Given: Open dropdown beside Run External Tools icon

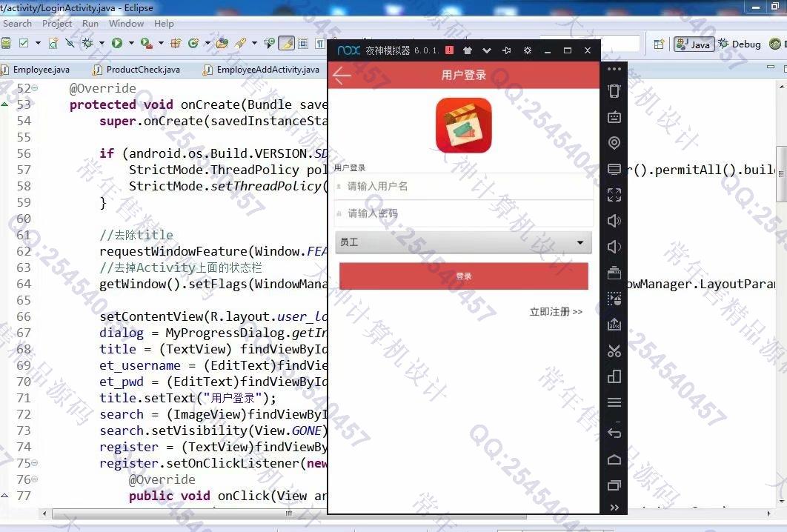Looking at the screenshot, I should point(161,43).
